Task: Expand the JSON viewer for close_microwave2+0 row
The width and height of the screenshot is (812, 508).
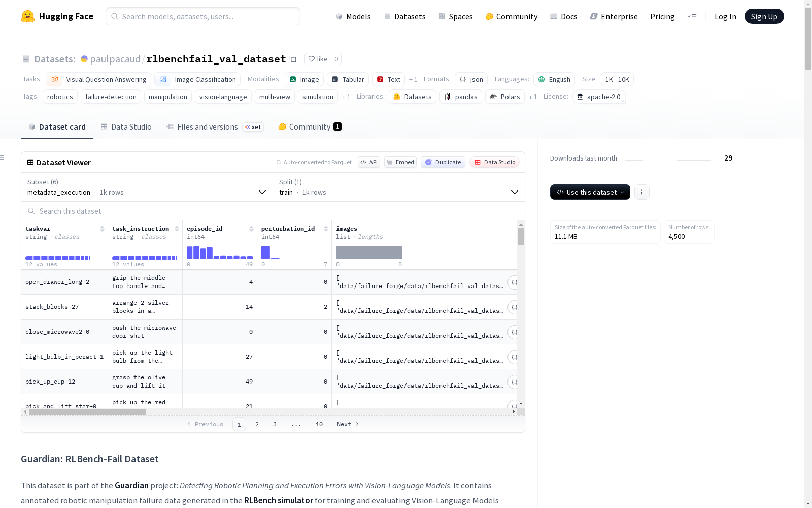Action: pos(514,332)
